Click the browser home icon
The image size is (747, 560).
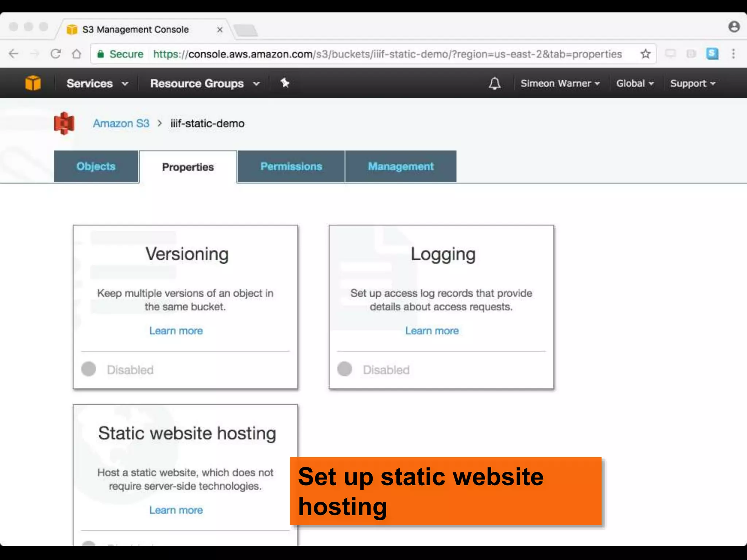click(x=77, y=54)
